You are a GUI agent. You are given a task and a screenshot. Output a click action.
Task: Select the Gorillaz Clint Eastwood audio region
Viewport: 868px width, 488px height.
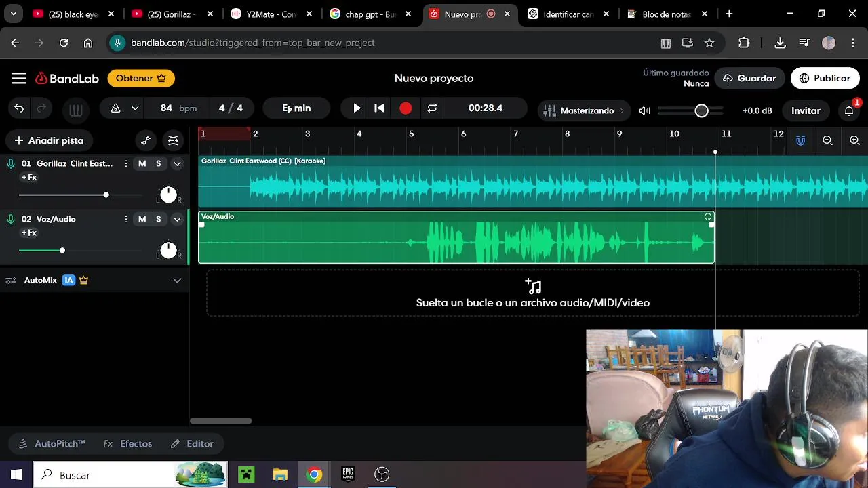pos(533,182)
